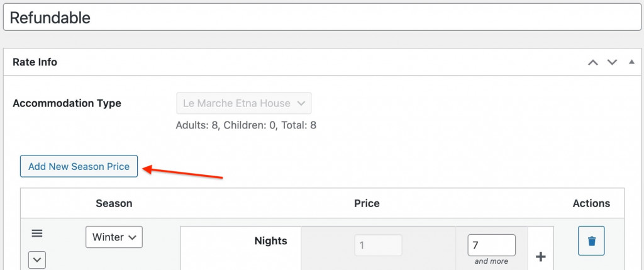Click the Rate Info panel heading

click(x=35, y=62)
